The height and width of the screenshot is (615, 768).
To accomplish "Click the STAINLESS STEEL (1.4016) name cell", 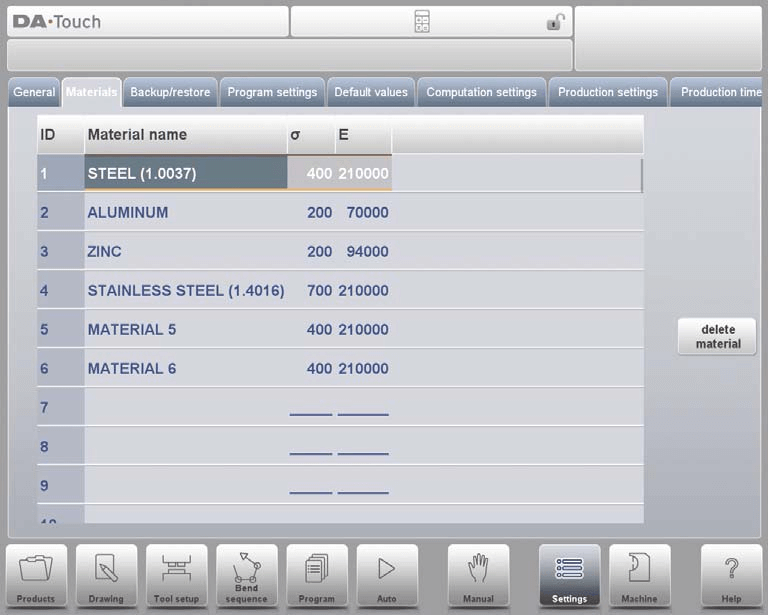I will pyautogui.click(x=186, y=291).
